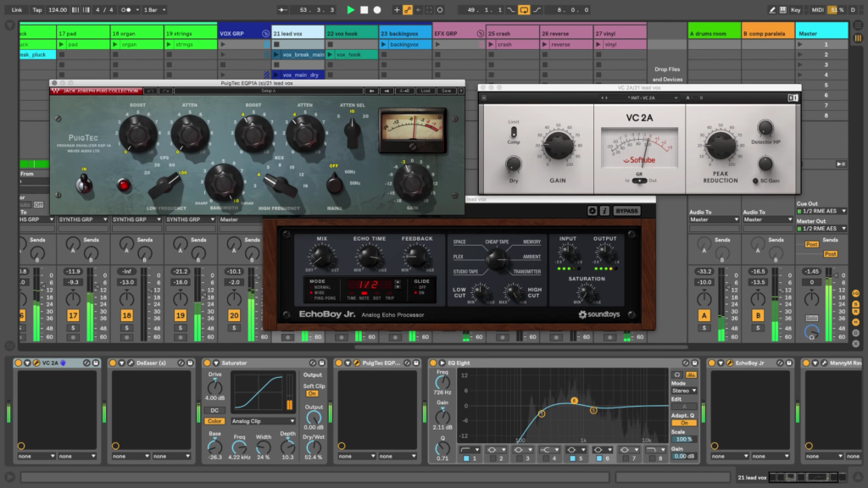Toggle the Limit/Comp switch in VC 2A
Screen dimensions: 868x488
(x=514, y=131)
